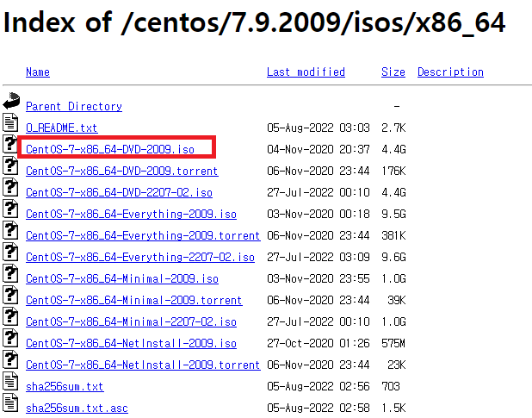532x418 pixels.
Task: Click the size value 9.6G
Action: (393, 257)
